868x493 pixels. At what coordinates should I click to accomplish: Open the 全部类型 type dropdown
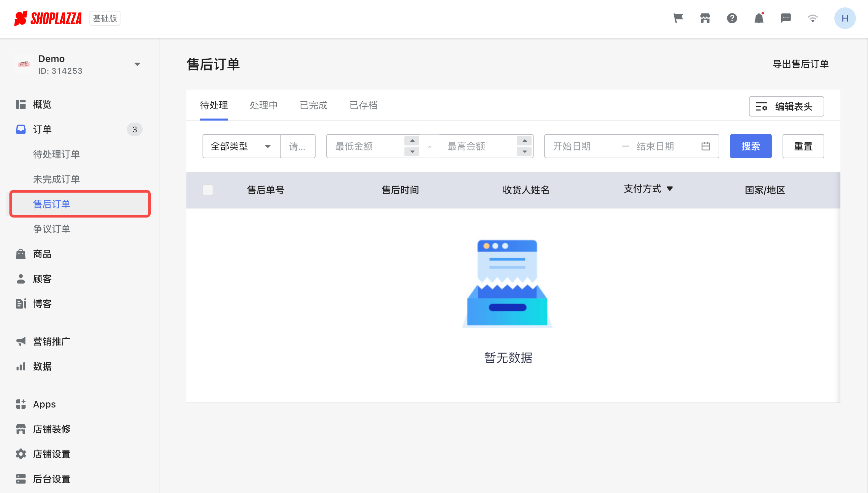click(241, 146)
